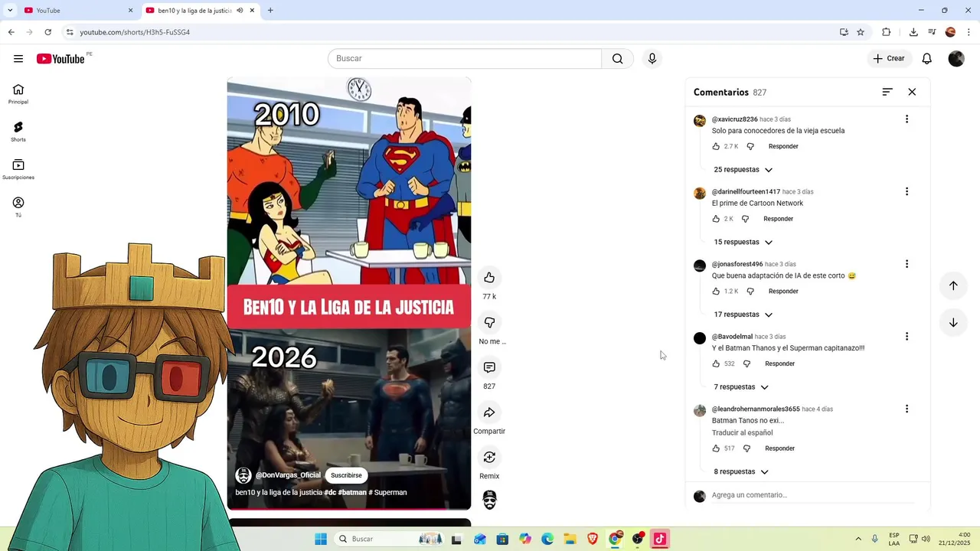Screen dimensions: 980x551
Task: Dislike the @jonasforest496 comment
Action: (x=750, y=292)
